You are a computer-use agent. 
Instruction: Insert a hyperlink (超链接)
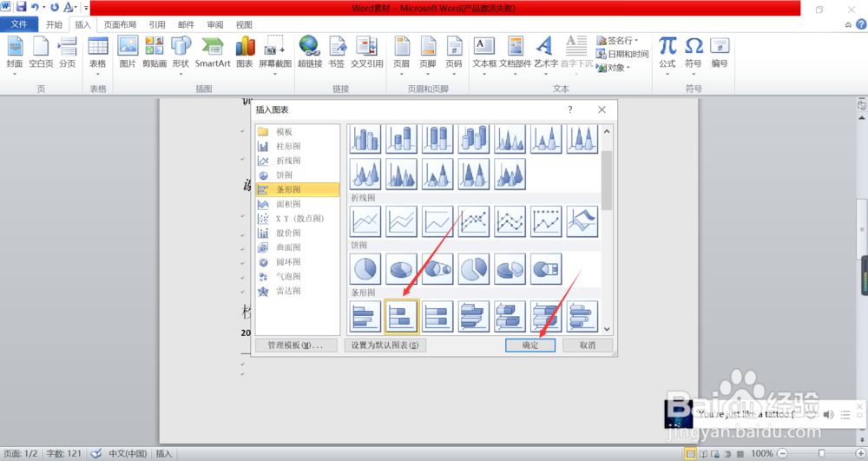point(310,54)
